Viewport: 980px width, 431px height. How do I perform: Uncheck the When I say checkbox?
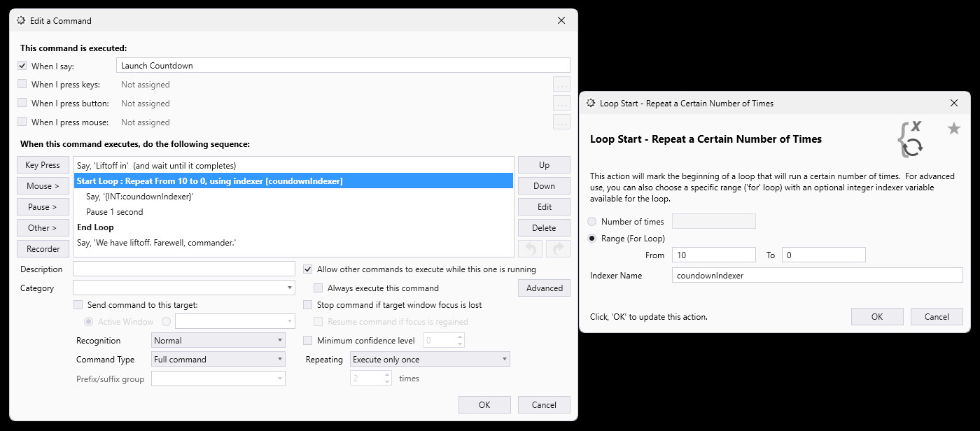[x=22, y=65]
